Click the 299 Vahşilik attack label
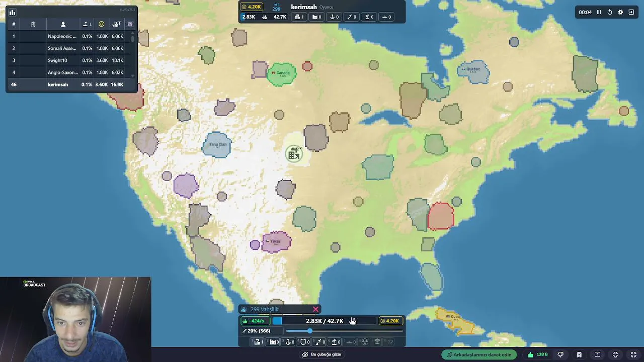This screenshot has width=644, height=362. coord(264,309)
